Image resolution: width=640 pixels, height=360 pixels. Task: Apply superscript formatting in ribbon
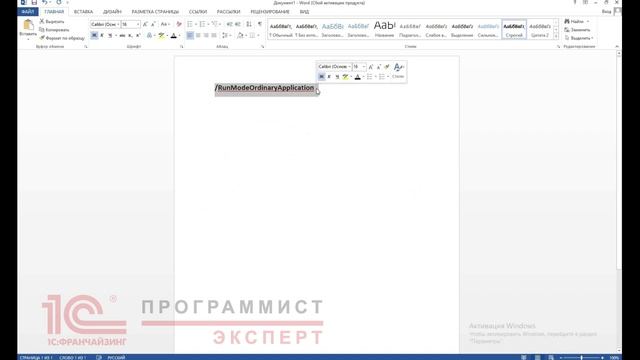(x=138, y=36)
